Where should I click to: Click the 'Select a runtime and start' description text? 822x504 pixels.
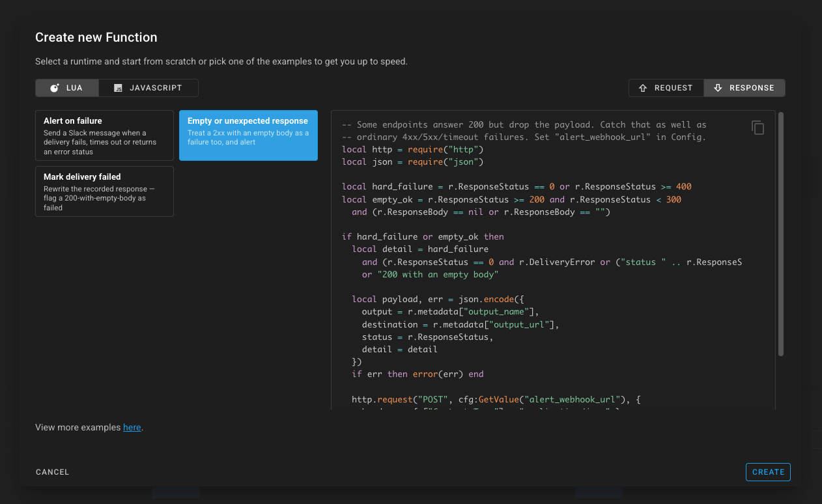[221, 62]
